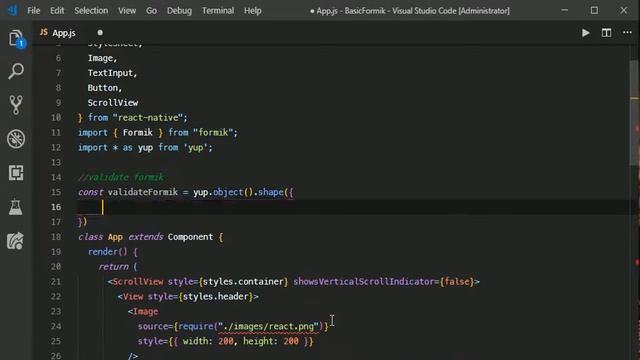Open the bottom activity bar icon
The image size is (640, 360).
pyautogui.click(x=16, y=241)
